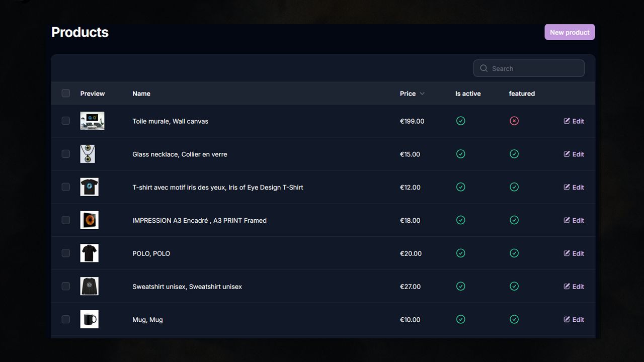Open Edit for Sweatshirt unisex
Viewport: 644px width, 362px height.
(x=574, y=287)
